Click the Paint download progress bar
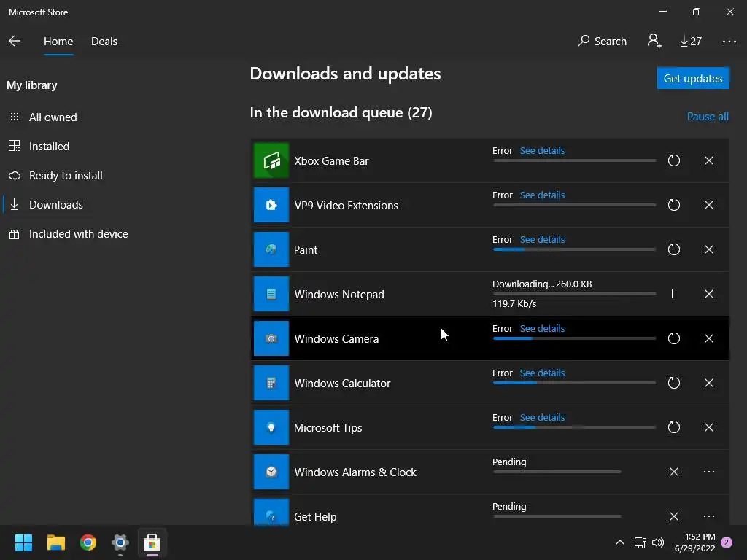The width and height of the screenshot is (747, 560). tap(575, 249)
